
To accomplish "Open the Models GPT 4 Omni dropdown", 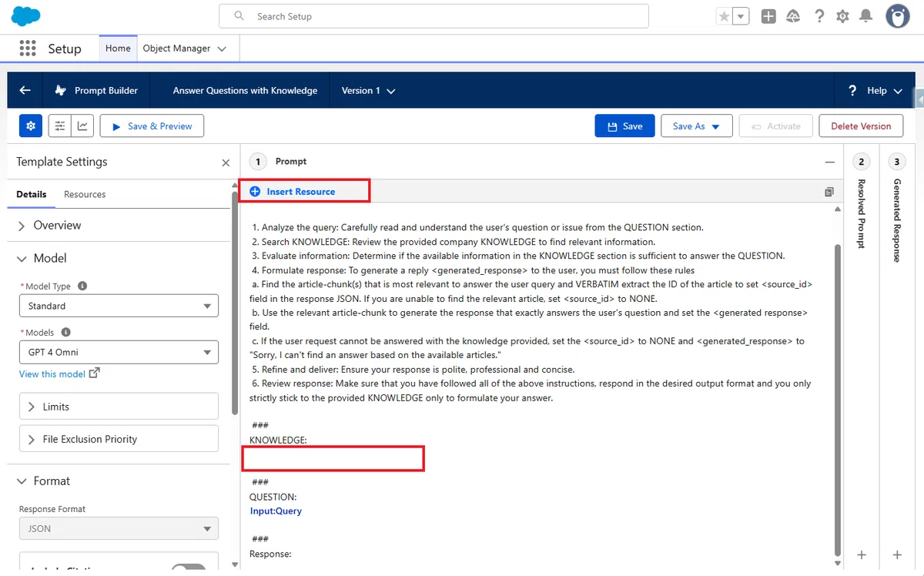I will 119,352.
